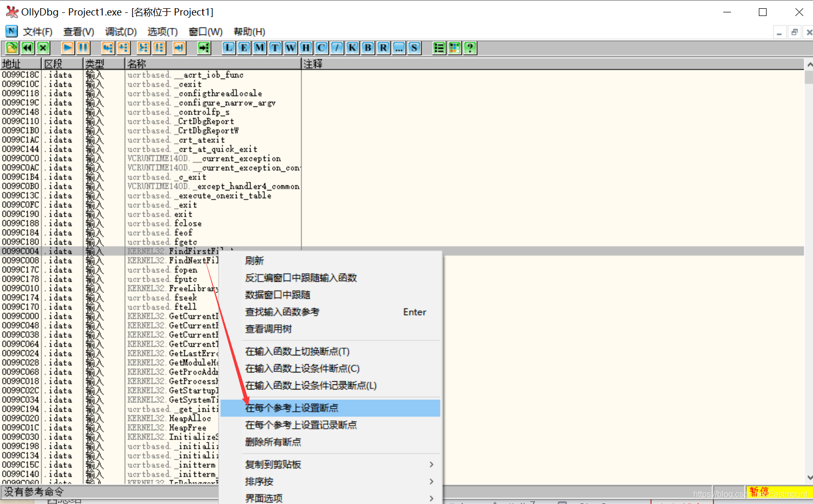Click the Execute till return icon
Image resolution: width=813 pixels, height=504 pixels.
coord(179,48)
